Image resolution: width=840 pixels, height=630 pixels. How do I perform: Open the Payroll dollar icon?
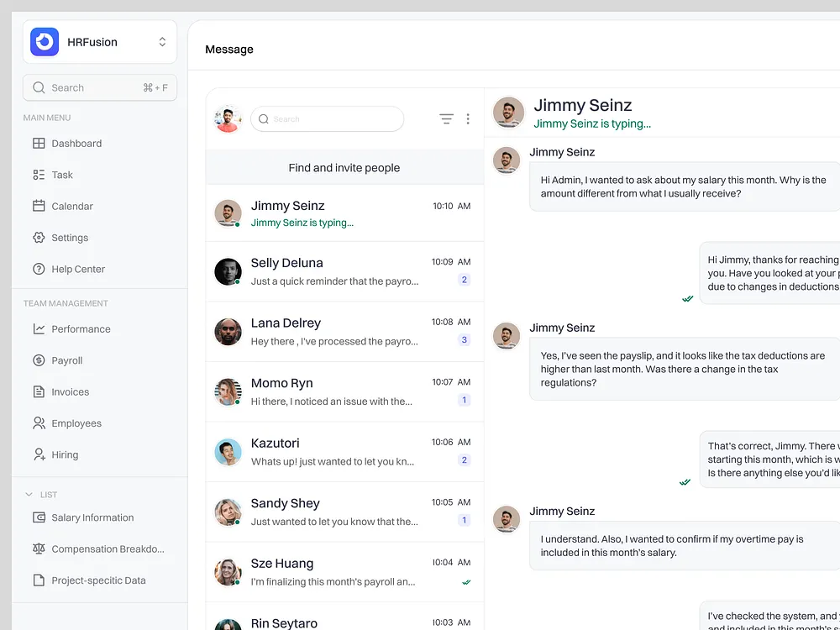coord(39,360)
